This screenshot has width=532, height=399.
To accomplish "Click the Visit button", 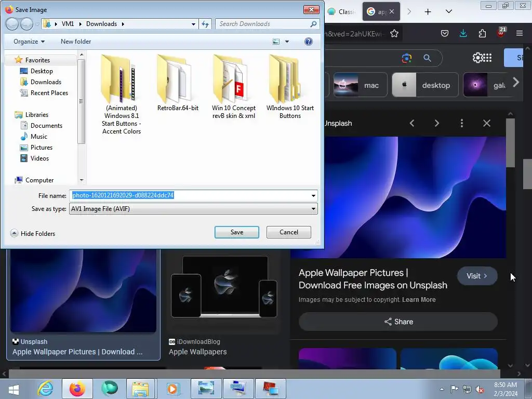I will [x=477, y=276].
